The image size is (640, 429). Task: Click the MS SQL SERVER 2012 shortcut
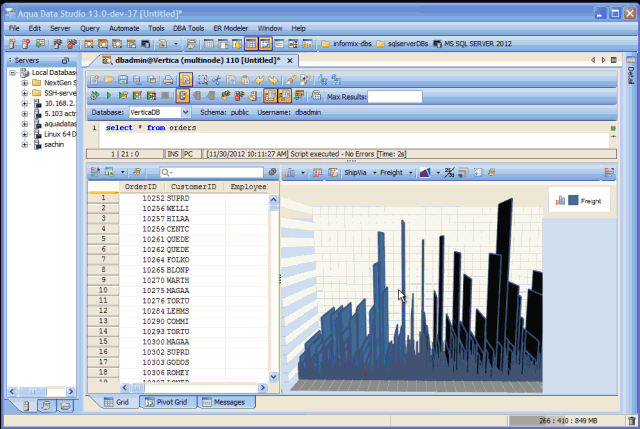pyautogui.click(x=472, y=44)
